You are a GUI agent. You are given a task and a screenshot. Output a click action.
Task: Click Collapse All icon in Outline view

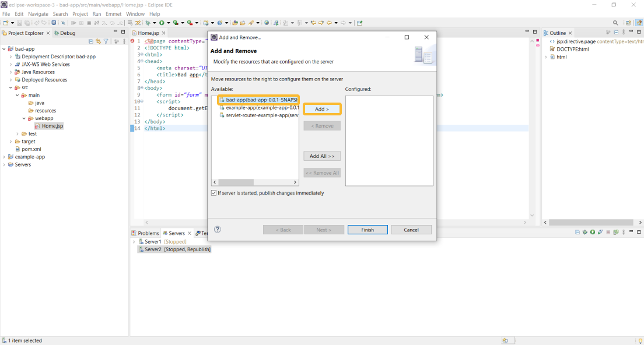(616, 33)
